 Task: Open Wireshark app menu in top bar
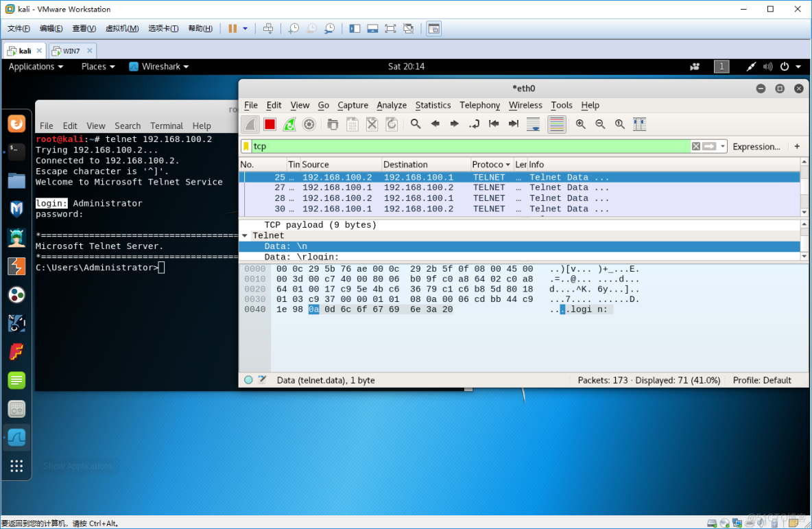point(159,67)
